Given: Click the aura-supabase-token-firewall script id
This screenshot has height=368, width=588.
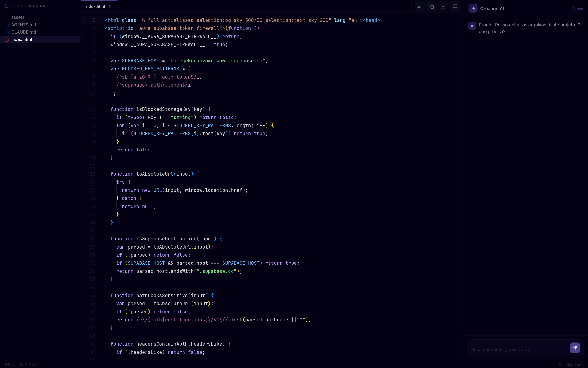Looking at the screenshot, I should click(179, 28).
